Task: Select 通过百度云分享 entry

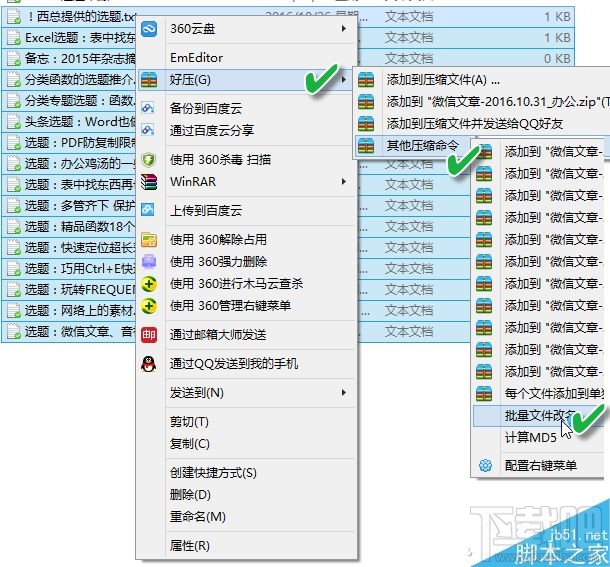Action: pyautogui.click(x=212, y=130)
